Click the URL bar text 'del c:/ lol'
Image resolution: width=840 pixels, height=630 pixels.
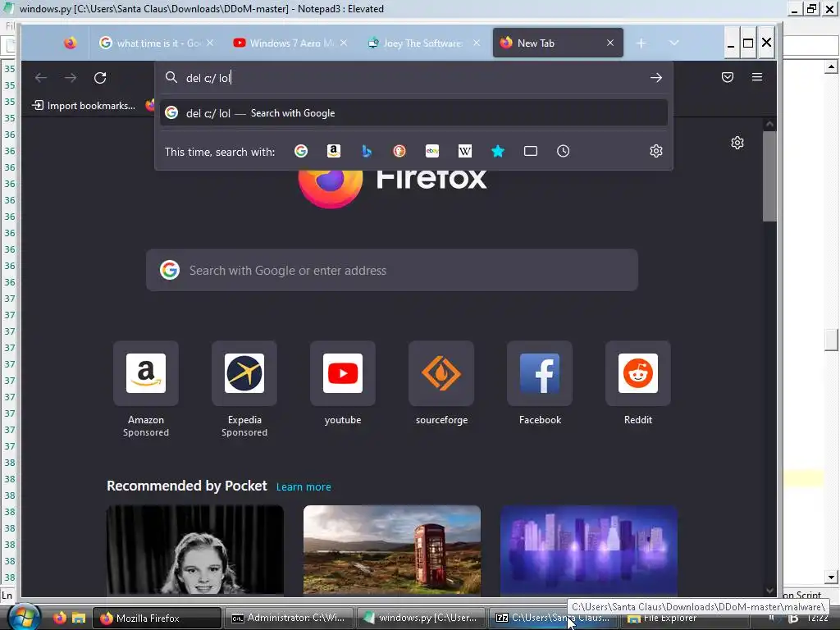point(208,78)
